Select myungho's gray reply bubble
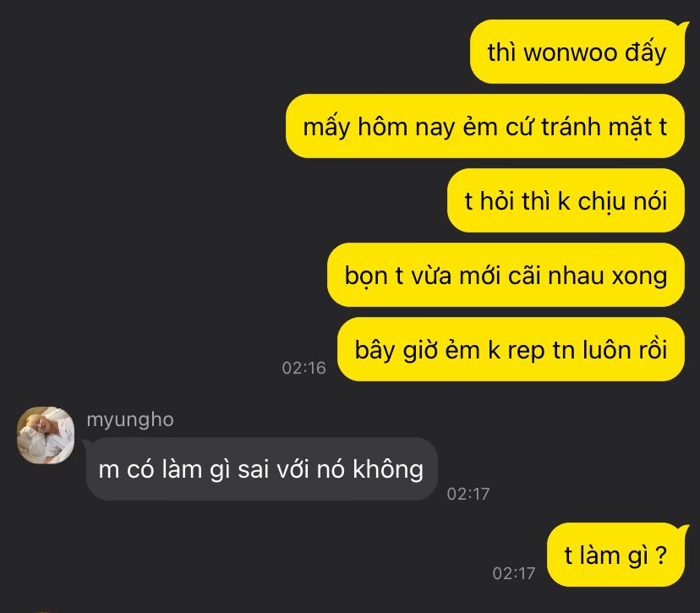This screenshot has height=613, width=700. click(261, 468)
